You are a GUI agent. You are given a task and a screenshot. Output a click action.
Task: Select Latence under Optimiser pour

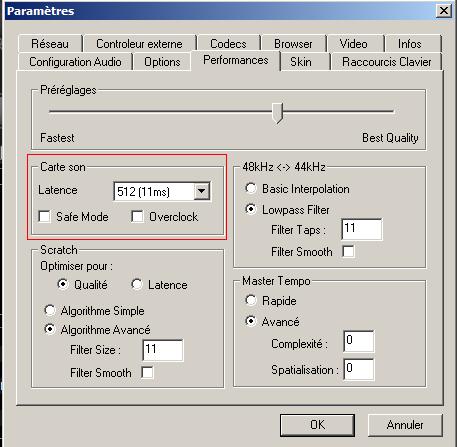(x=137, y=285)
